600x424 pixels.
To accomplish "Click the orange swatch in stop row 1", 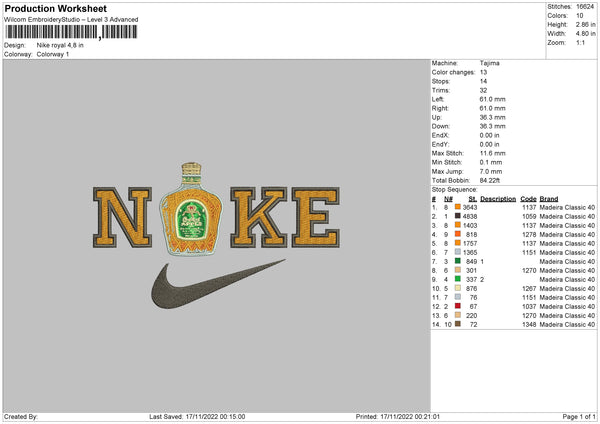I will [x=458, y=207].
